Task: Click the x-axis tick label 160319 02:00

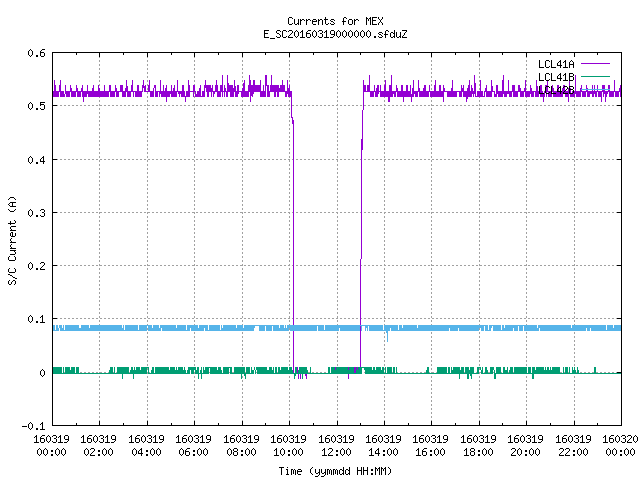Action: (98, 446)
